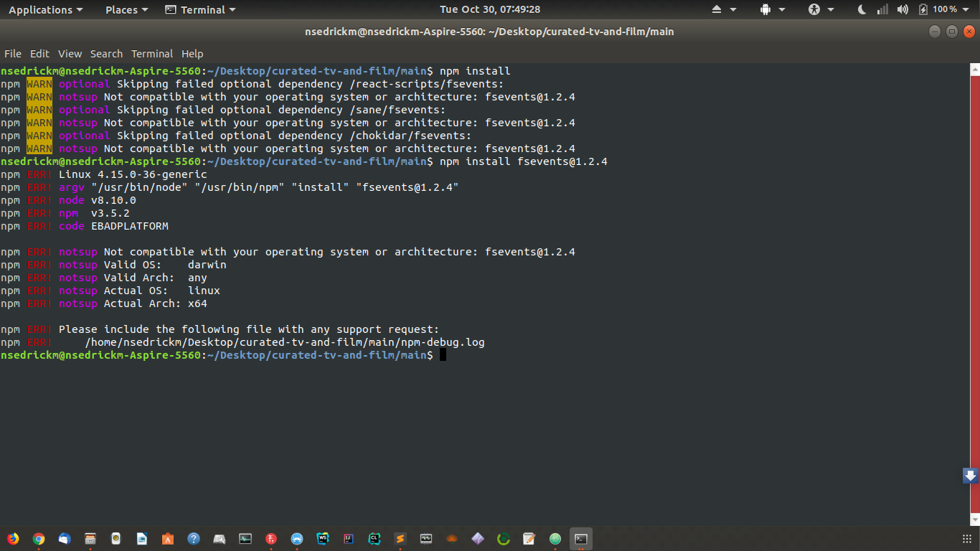Click the blue down-arrow scroll indicator
The width and height of the screenshot is (980, 551).
tap(971, 475)
